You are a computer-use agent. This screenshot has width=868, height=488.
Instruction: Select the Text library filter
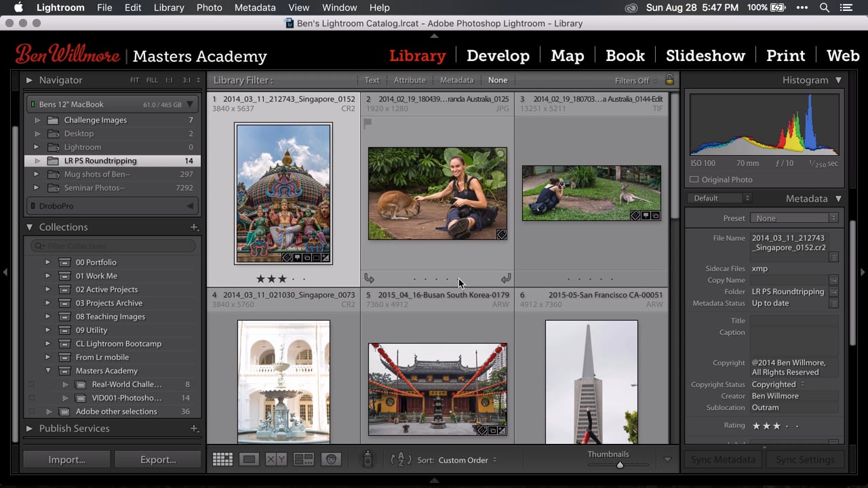coord(372,80)
